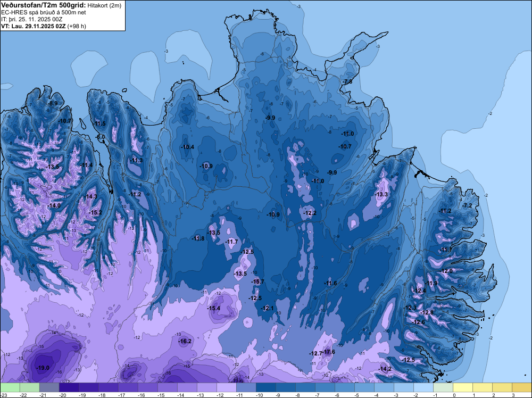This screenshot has width=532, height=398.
Task: Select the -16 legend color swatch
Action: 148,387
